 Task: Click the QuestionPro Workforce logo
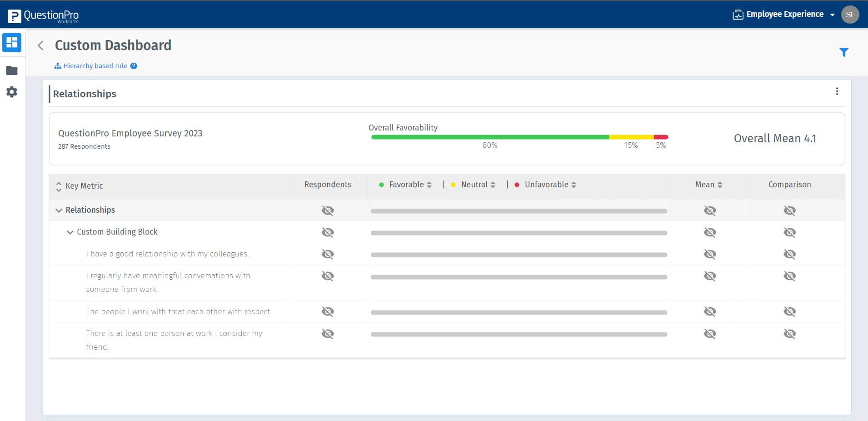click(44, 16)
